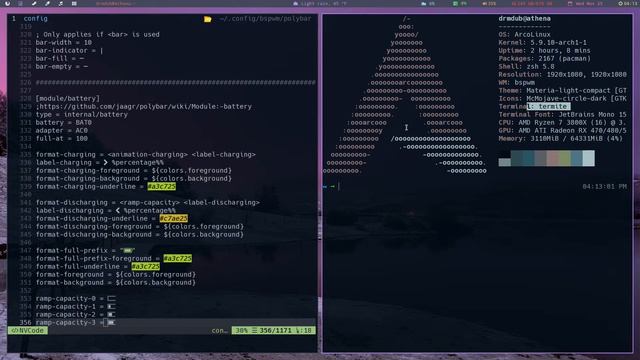Click the 'format-discharging = <ramp-capacity>' line
This screenshot has height=360, width=640.
point(148,202)
